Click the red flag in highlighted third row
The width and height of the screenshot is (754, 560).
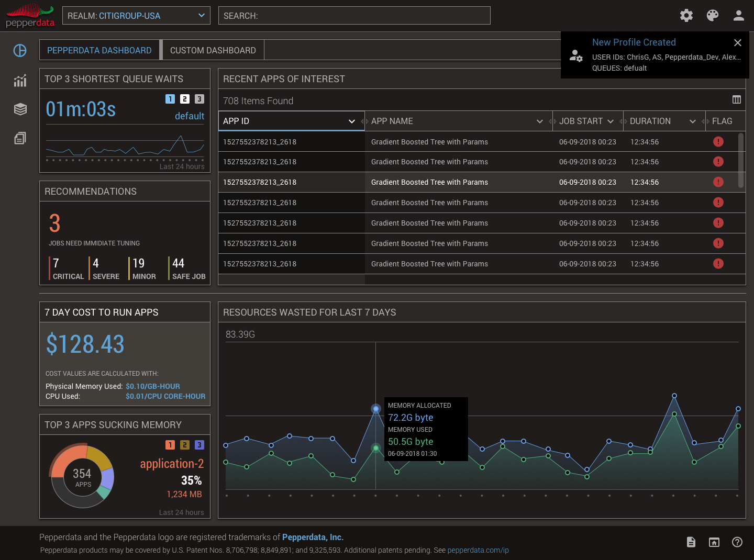[718, 182]
